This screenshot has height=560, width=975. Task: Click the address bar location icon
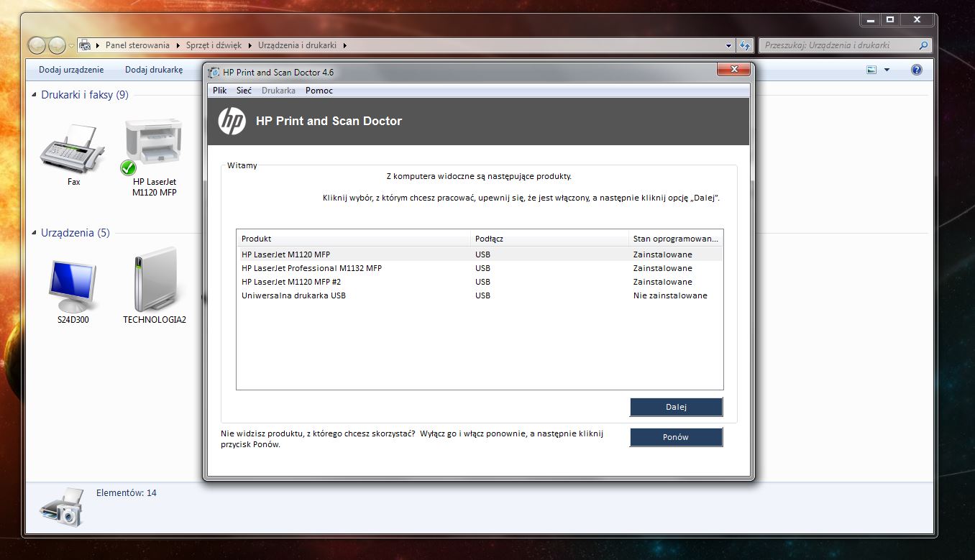click(x=84, y=45)
